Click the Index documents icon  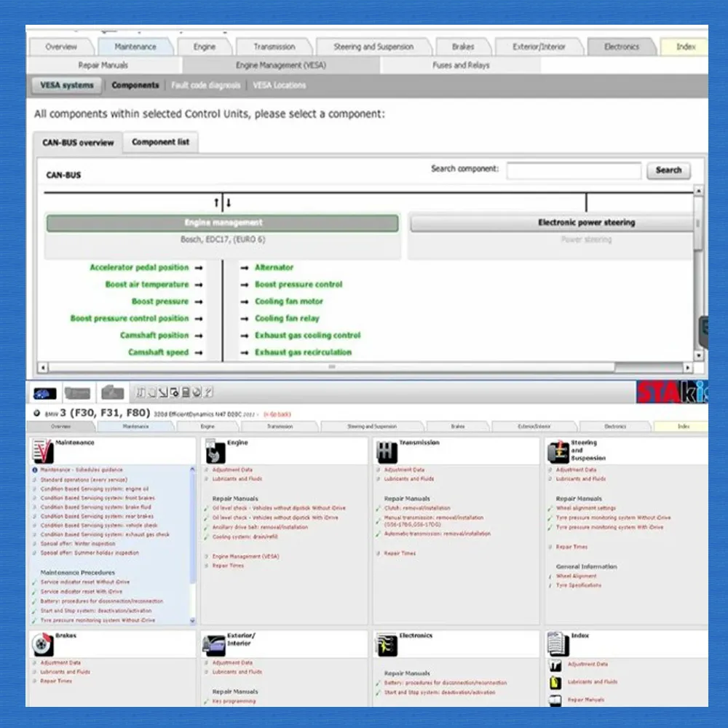coord(558,644)
